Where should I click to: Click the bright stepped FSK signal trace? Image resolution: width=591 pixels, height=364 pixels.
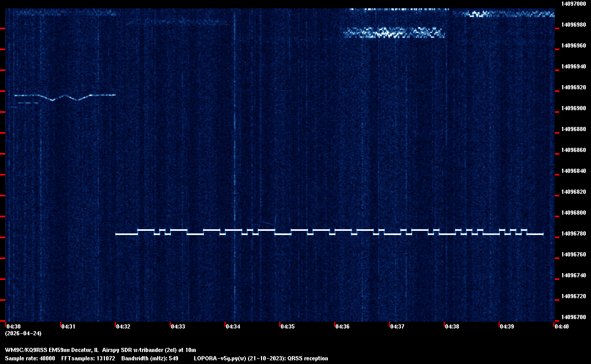(329, 233)
